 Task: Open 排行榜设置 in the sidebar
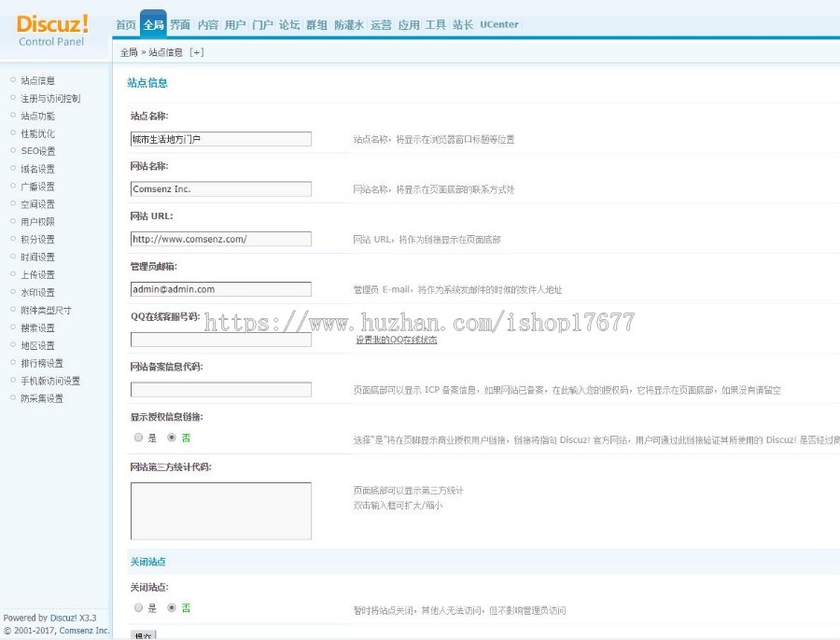(x=42, y=363)
